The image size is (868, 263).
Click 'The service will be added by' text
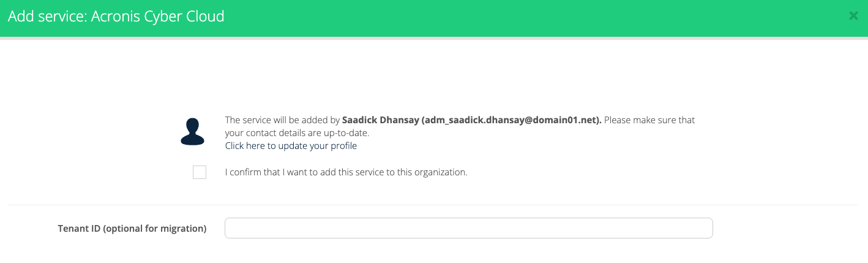tap(282, 120)
